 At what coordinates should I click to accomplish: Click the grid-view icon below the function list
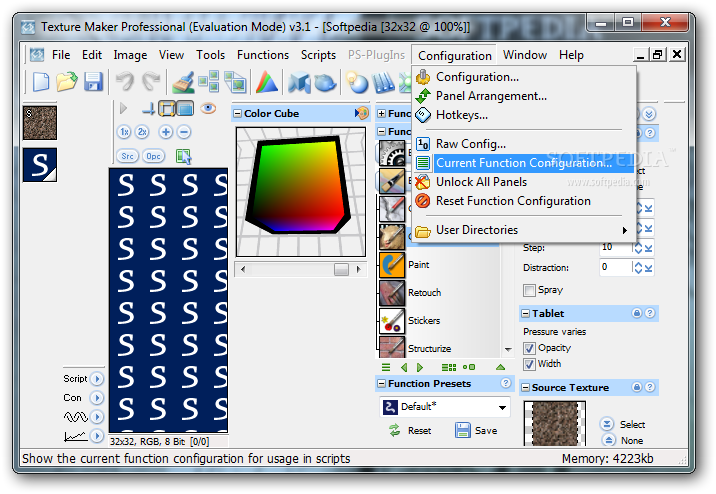[449, 367]
